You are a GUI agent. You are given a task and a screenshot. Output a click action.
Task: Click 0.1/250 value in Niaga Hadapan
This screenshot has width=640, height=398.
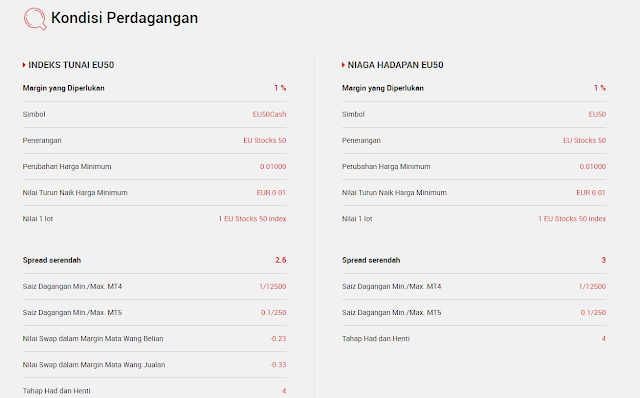point(593,313)
